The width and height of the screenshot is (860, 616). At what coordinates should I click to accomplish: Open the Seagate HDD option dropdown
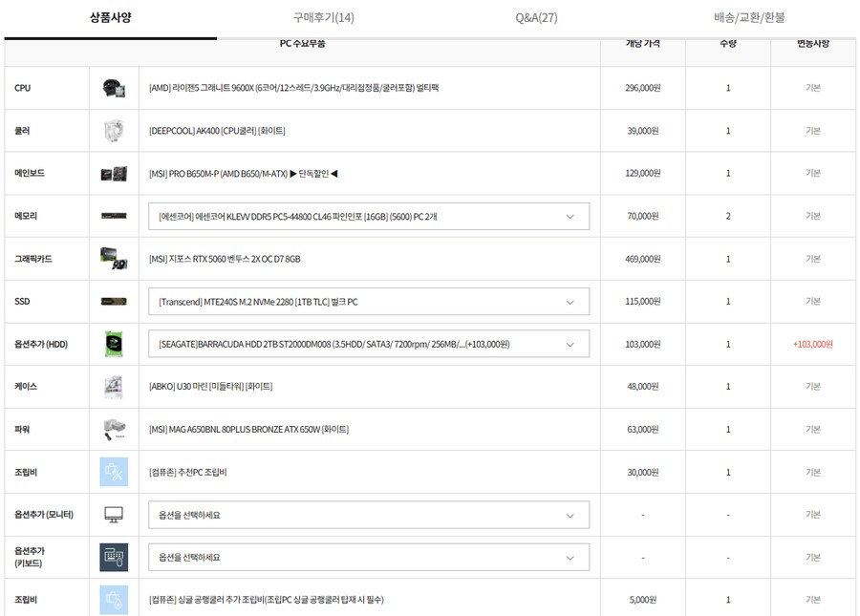coord(369,344)
